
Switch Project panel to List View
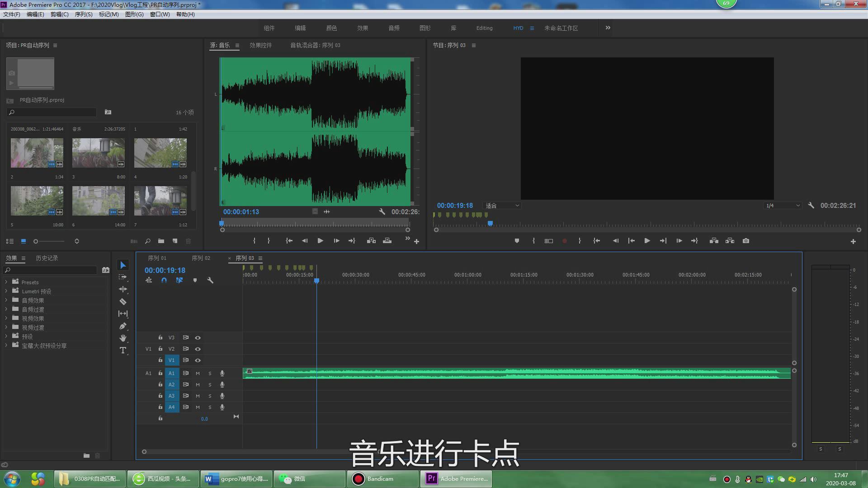tap(10, 241)
